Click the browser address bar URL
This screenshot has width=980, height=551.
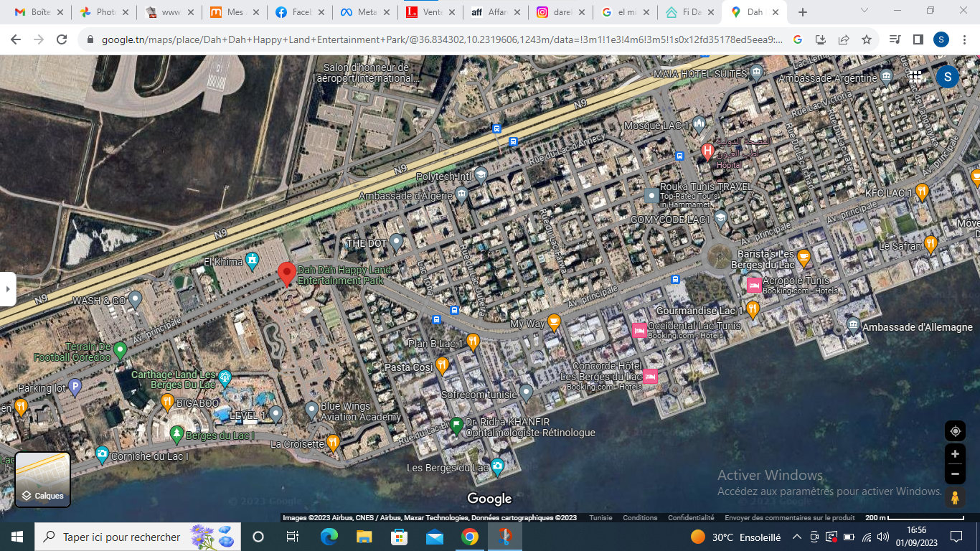tap(442, 39)
